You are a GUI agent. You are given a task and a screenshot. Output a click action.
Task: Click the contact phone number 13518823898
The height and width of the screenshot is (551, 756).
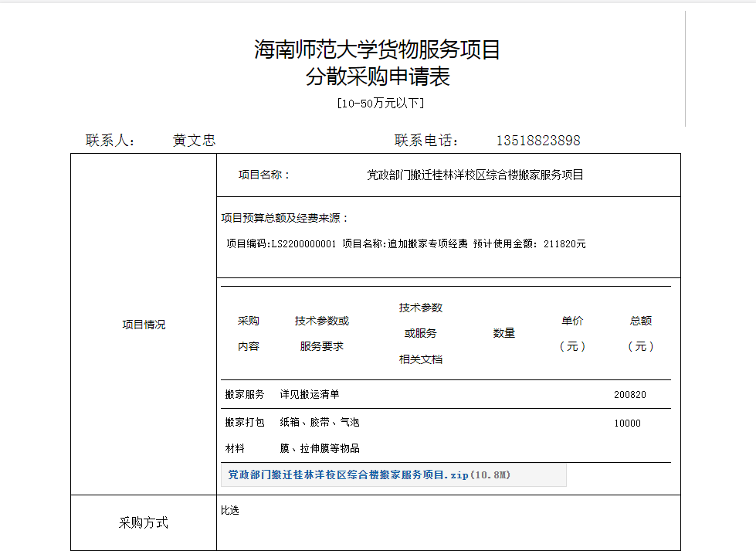537,141
